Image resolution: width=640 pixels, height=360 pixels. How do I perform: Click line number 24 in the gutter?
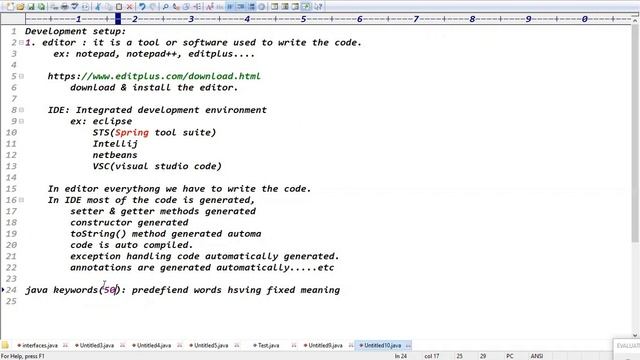(11, 290)
